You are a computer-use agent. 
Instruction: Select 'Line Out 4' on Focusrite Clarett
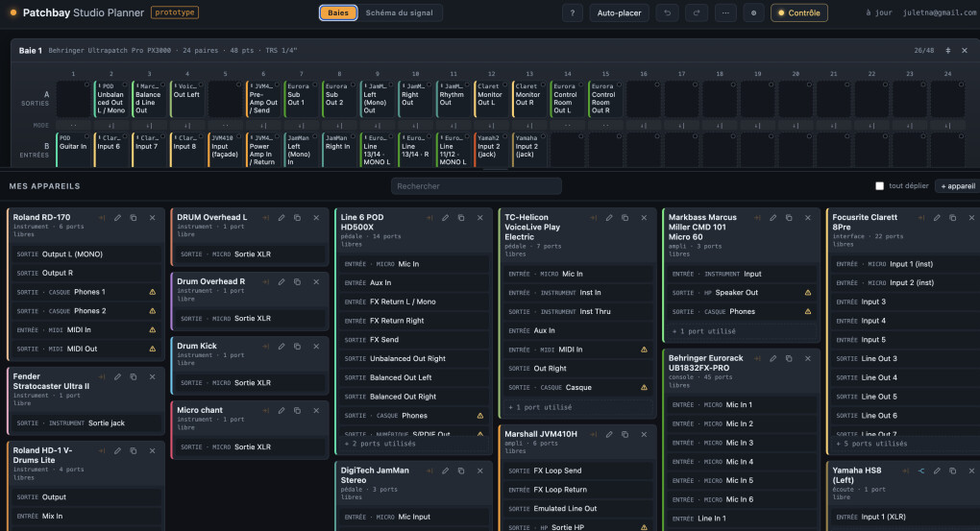pyautogui.click(x=904, y=378)
